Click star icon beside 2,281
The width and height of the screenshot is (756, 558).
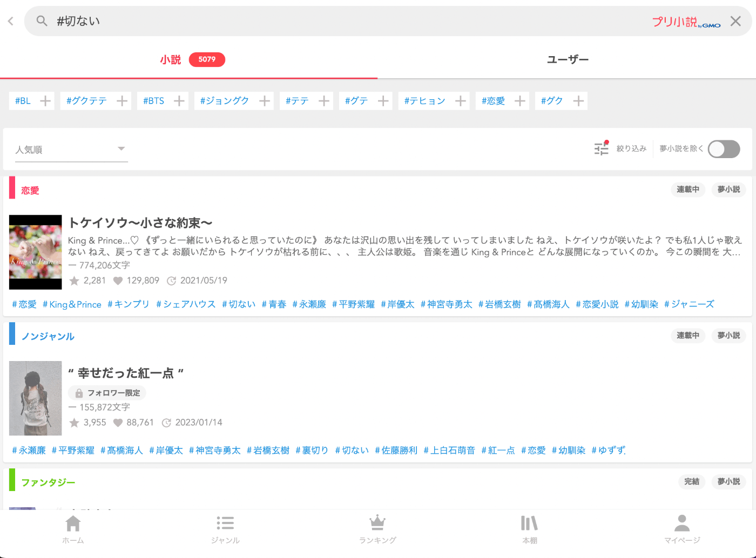click(75, 281)
